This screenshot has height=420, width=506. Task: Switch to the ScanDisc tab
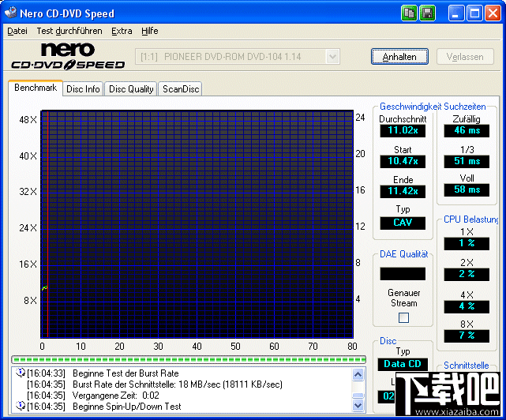click(x=181, y=89)
